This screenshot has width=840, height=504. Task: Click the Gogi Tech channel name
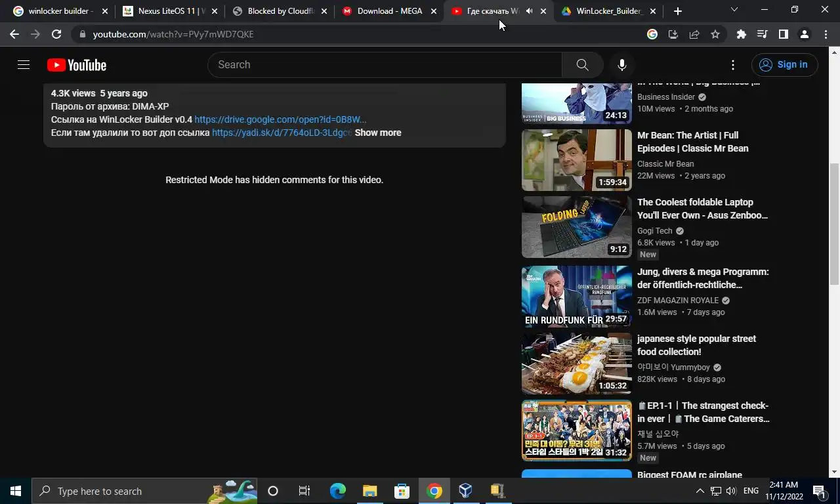[x=655, y=231]
